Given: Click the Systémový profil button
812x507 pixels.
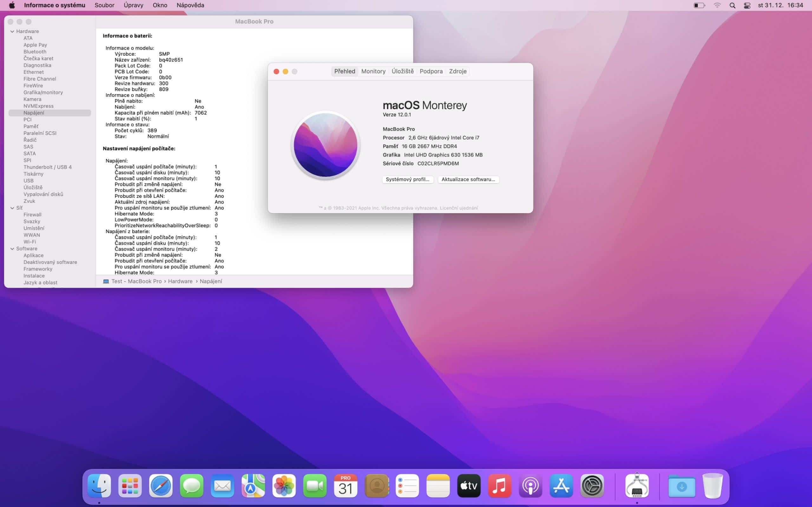Looking at the screenshot, I should (407, 179).
